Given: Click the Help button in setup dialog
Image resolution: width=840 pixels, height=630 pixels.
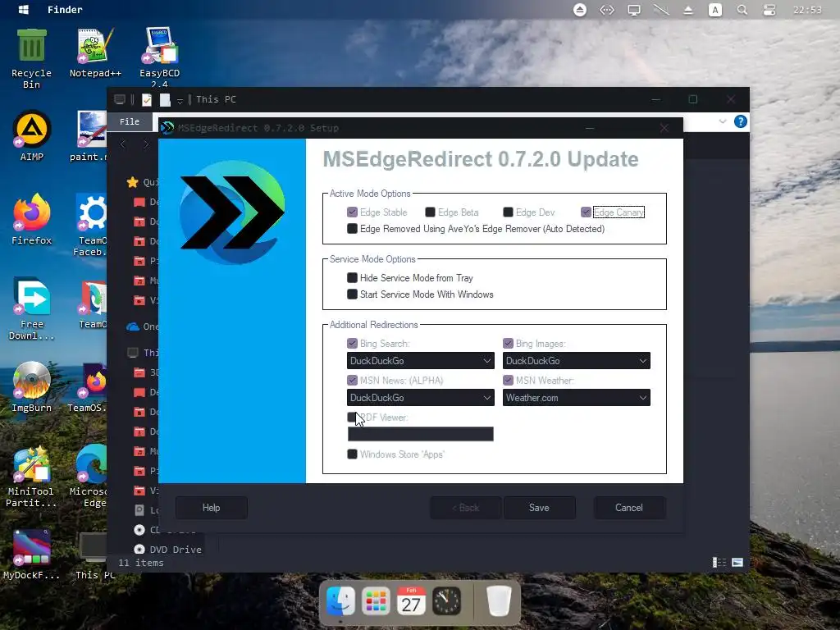Looking at the screenshot, I should pyautogui.click(x=211, y=507).
